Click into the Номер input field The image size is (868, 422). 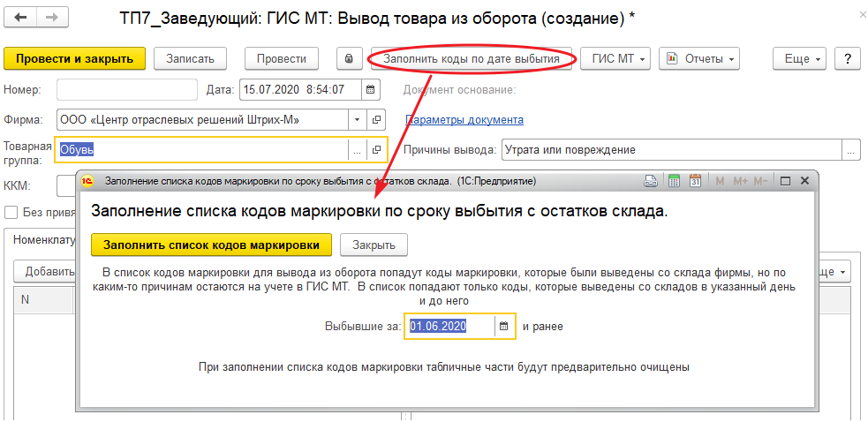click(127, 89)
